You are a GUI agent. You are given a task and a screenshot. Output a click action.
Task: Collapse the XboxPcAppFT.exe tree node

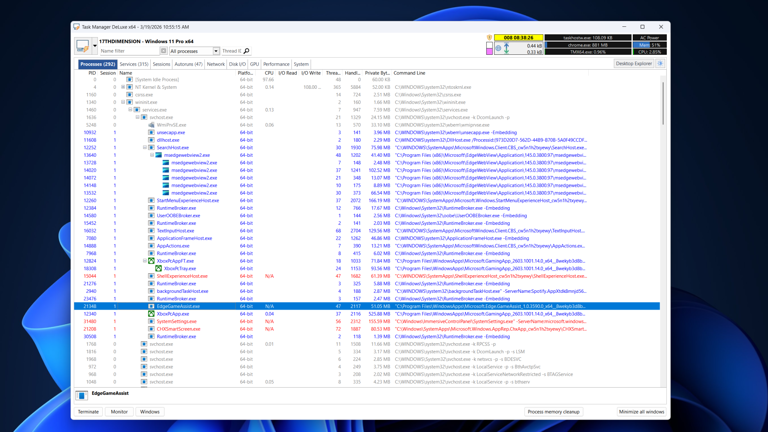point(145,261)
